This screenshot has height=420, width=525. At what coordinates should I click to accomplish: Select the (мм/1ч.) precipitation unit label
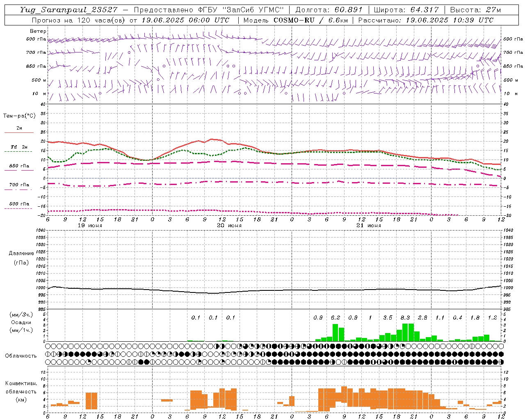[x=21, y=330]
